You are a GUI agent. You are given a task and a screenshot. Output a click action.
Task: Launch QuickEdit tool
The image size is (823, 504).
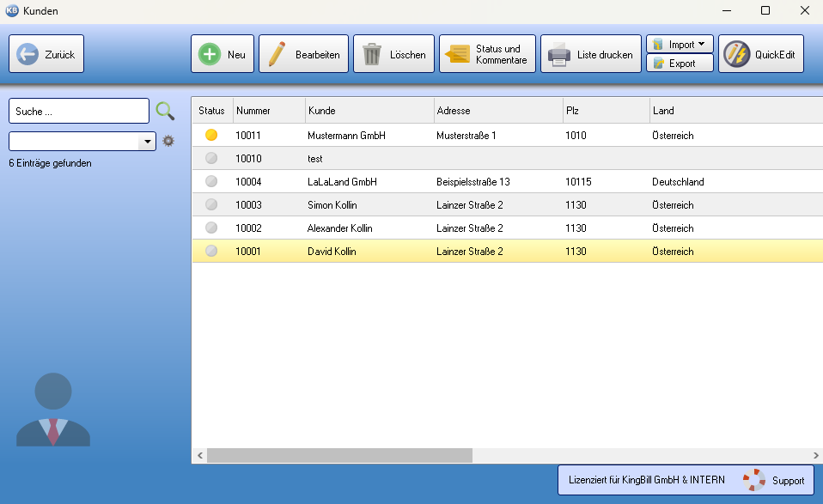pyautogui.click(x=762, y=54)
